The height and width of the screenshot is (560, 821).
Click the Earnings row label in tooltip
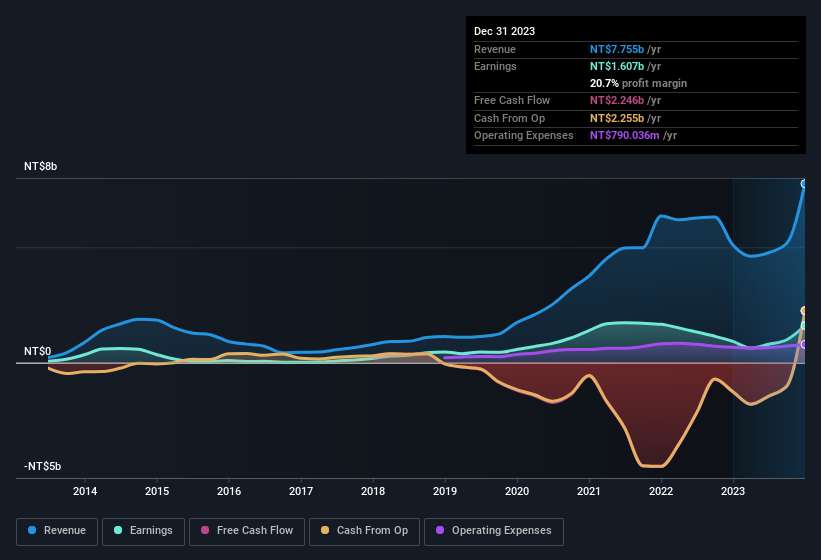pos(495,66)
